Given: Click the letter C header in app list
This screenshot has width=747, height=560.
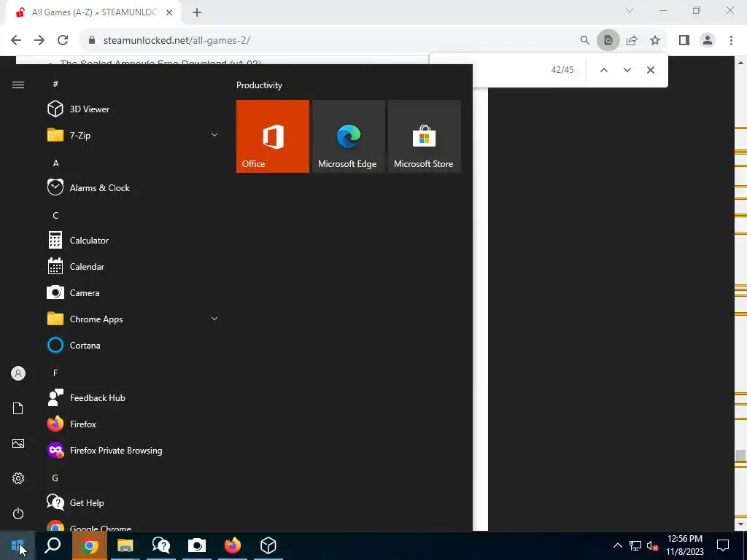Looking at the screenshot, I should pyautogui.click(x=55, y=215).
